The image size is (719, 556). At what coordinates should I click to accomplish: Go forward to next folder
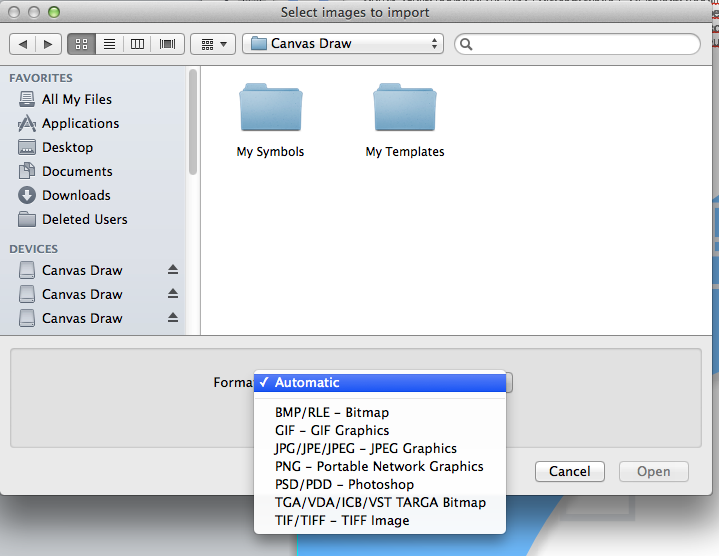48,44
